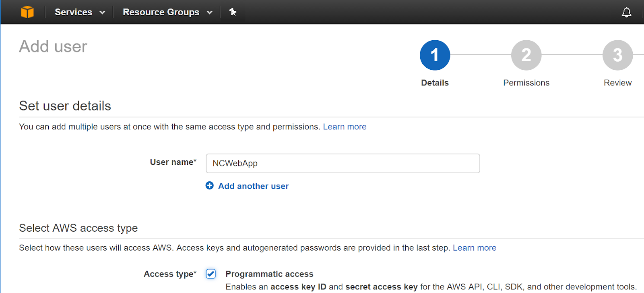Click the Add another user link
644x293 pixels.
click(253, 186)
